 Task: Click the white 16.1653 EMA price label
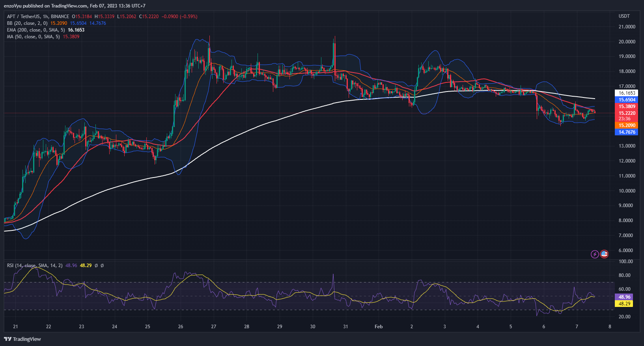pyautogui.click(x=626, y=93)
